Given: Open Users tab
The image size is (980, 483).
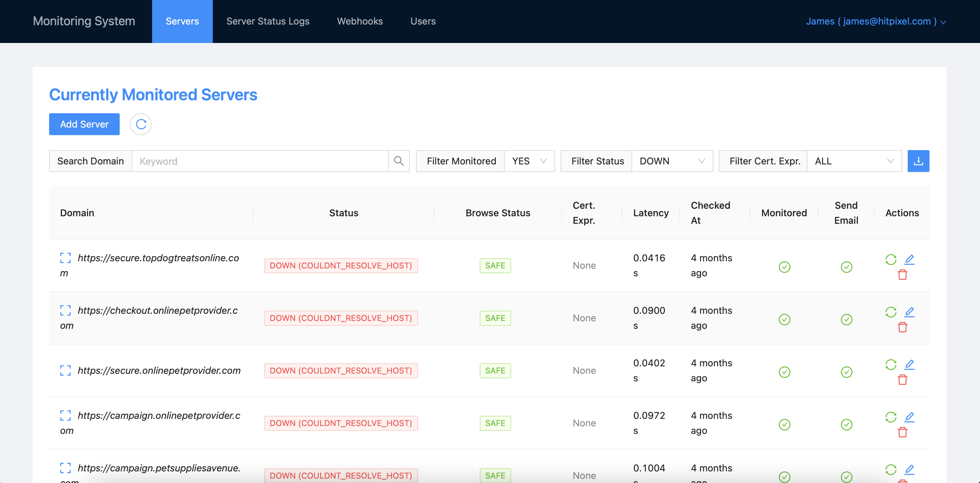Looking at the screenshot, I should [423, 21].
